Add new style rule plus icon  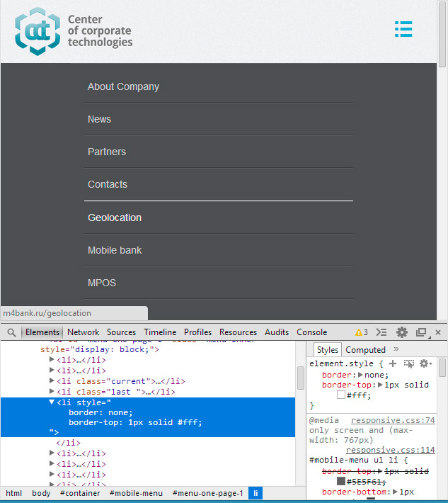[393, 363]
